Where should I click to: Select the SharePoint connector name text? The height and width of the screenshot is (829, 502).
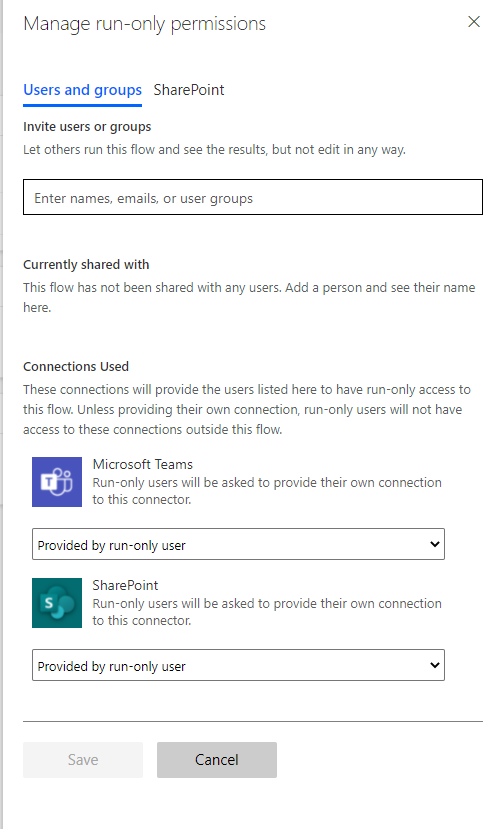point(125,585)
